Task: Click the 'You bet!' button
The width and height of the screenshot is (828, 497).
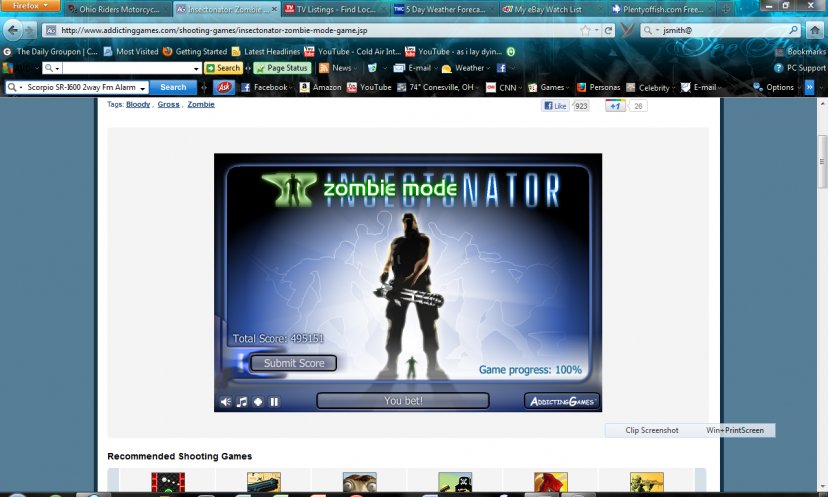Action: tap(403, 401)
